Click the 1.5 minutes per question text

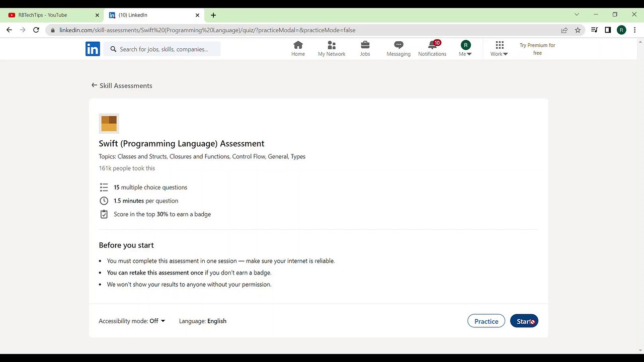(x=146, y=201)
